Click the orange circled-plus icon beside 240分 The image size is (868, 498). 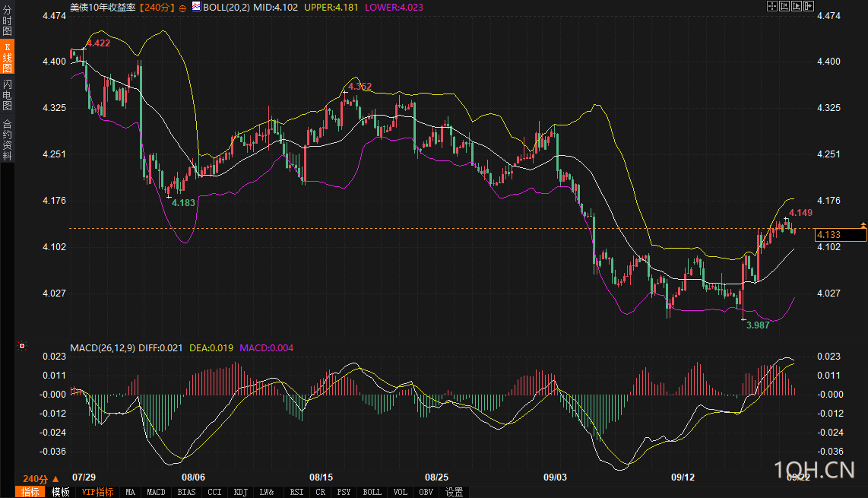(182, 7)
